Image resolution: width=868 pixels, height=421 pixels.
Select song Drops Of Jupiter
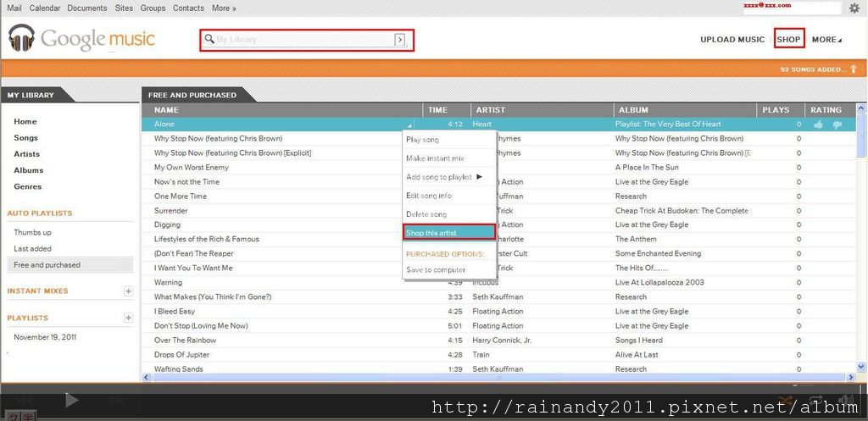[181, 355]
